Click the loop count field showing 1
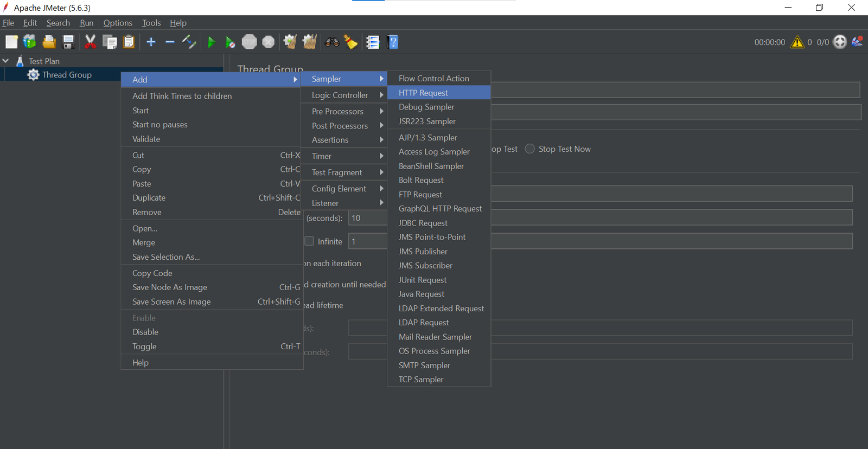868x449 pixels. click(x=368, y=241)
